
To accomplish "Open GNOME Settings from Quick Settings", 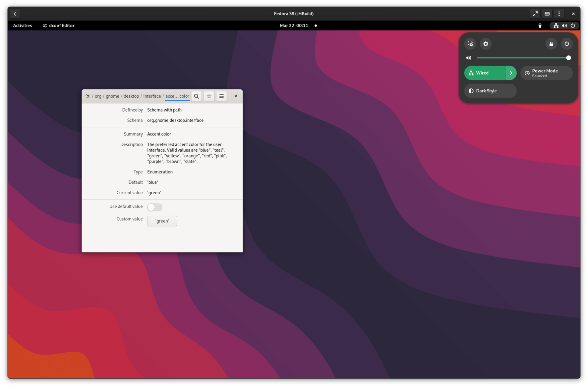I will [x=486, y=43].
